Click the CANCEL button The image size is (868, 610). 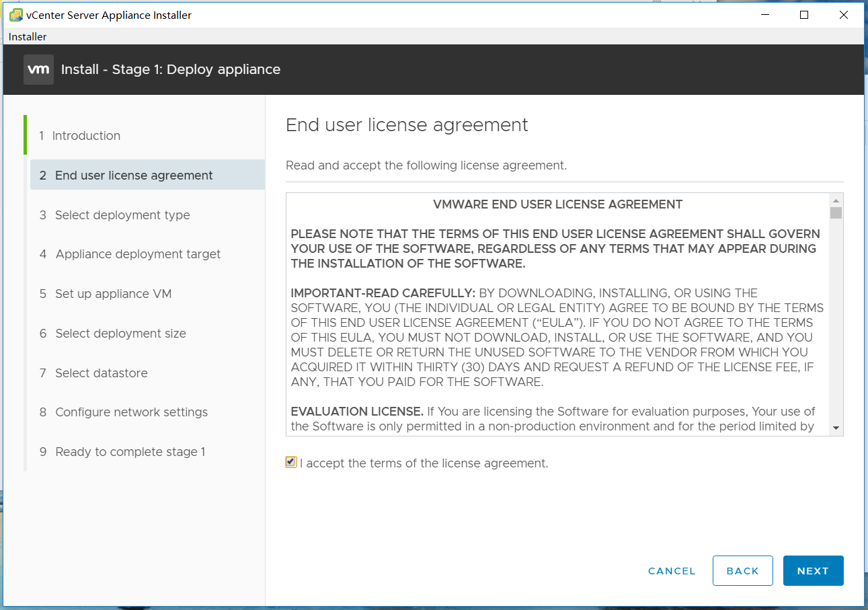[672, 571]
